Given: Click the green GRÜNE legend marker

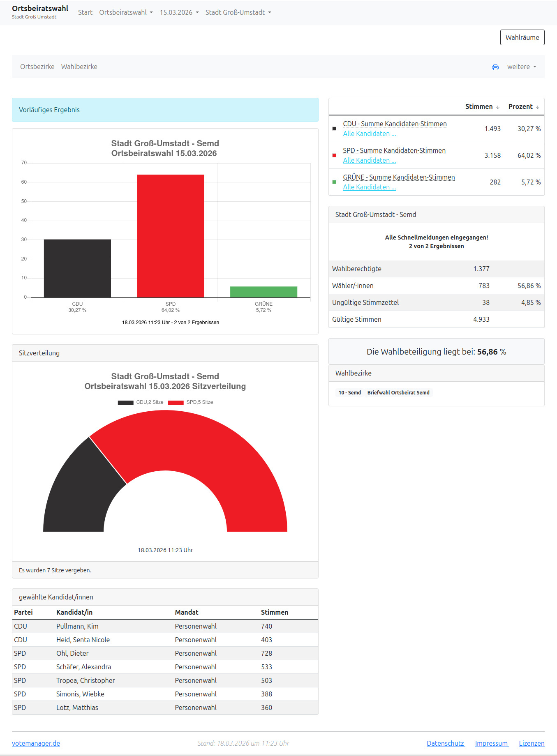Looking at the screenshot, I should pos(334,182).
